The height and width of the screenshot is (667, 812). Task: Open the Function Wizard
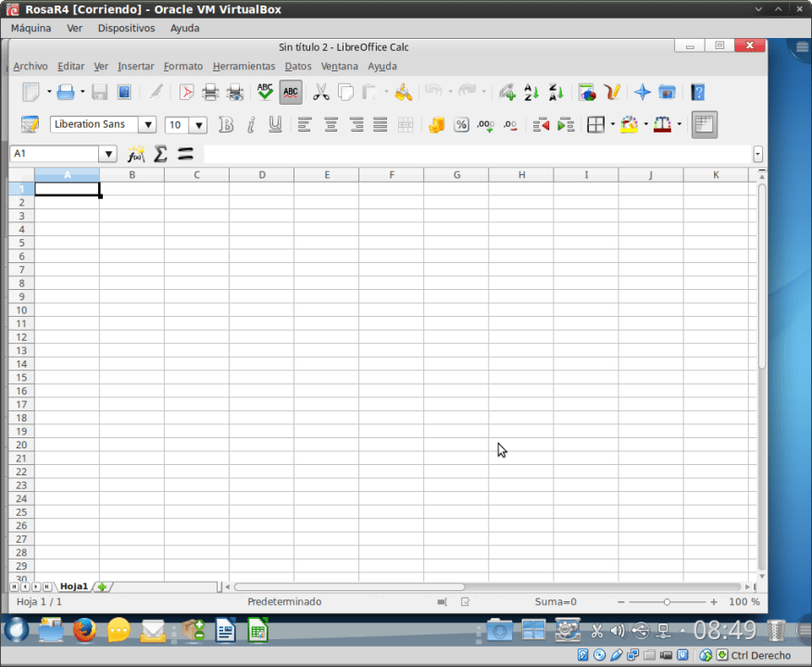tap(136, 154)
